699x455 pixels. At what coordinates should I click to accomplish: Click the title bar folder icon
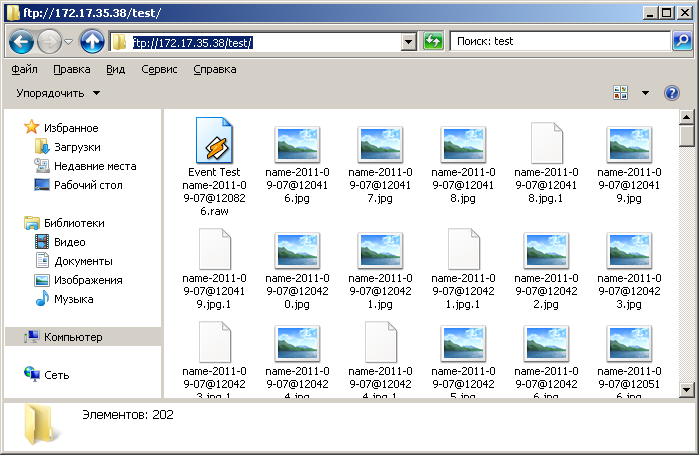pyautogui.click(x=13, y=12)
